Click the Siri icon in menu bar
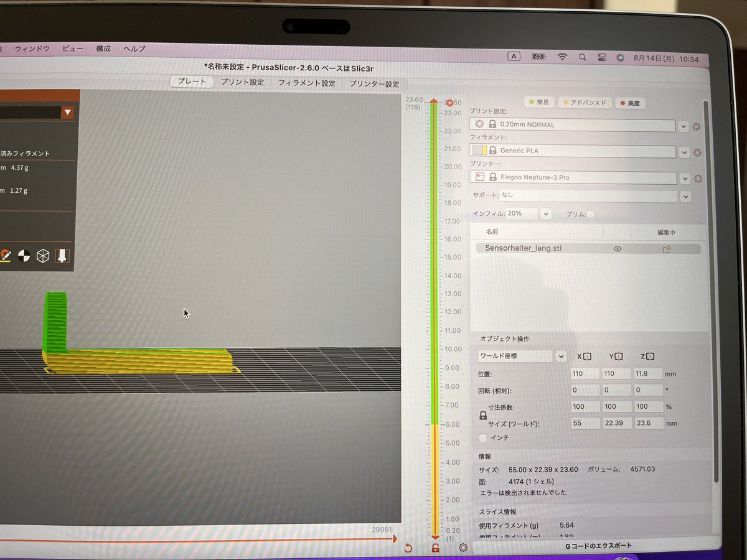 coord(620,57)
